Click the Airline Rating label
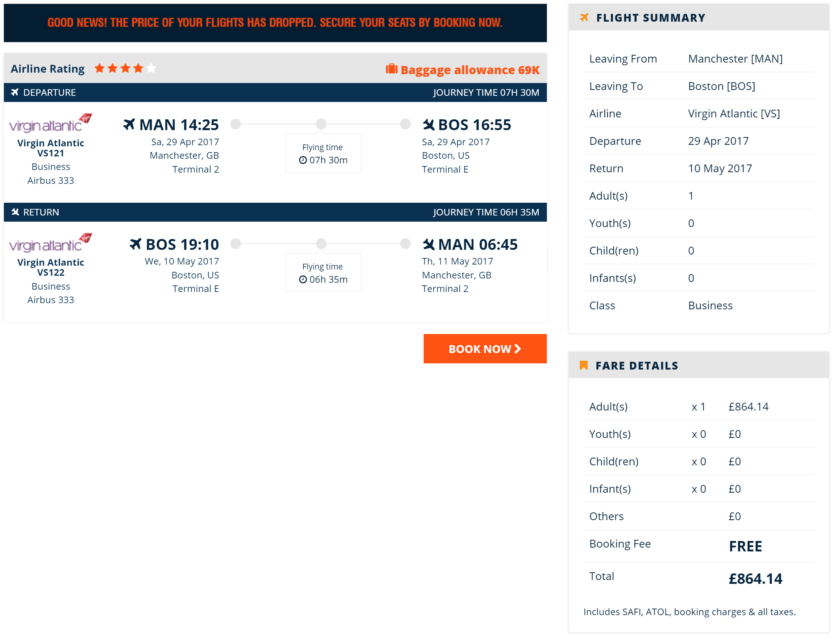This screenshot has width=840, height=641. pyautogui.click(x=48, y=69)
